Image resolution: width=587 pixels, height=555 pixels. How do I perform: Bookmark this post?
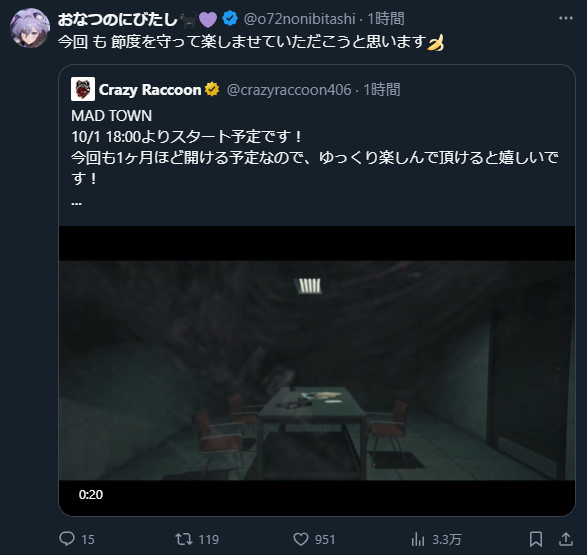coord(536,539)
